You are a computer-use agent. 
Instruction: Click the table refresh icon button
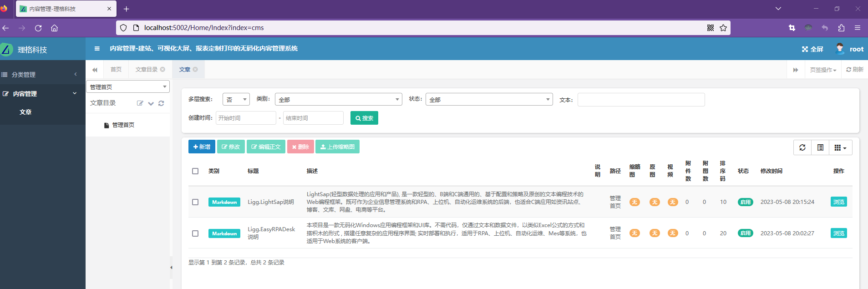pyautogui.click(x=802, y=147)
